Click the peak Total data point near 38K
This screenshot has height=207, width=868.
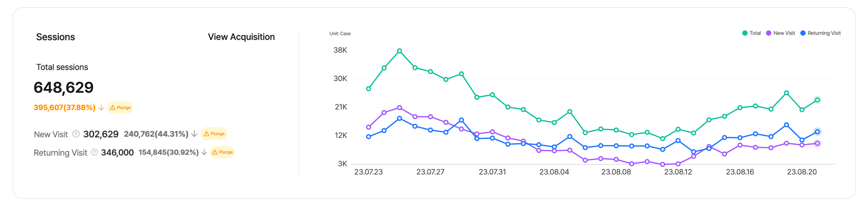tap(400, 51)
